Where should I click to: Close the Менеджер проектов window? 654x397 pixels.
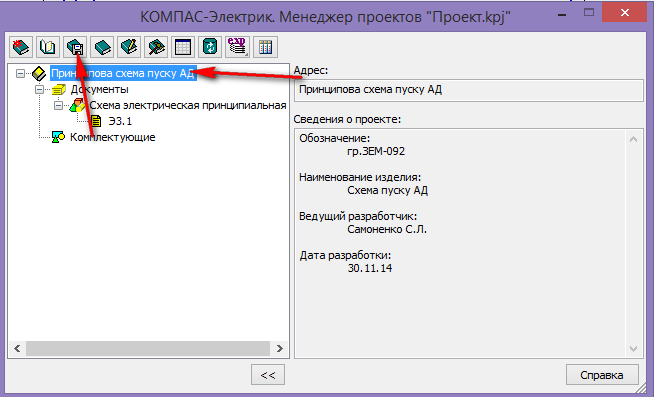(624, 13)
